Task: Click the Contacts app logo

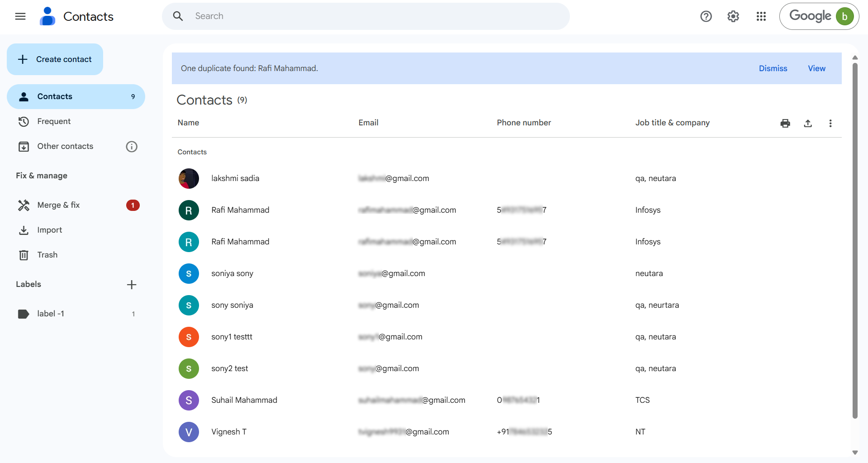Action: coord(47,16)
